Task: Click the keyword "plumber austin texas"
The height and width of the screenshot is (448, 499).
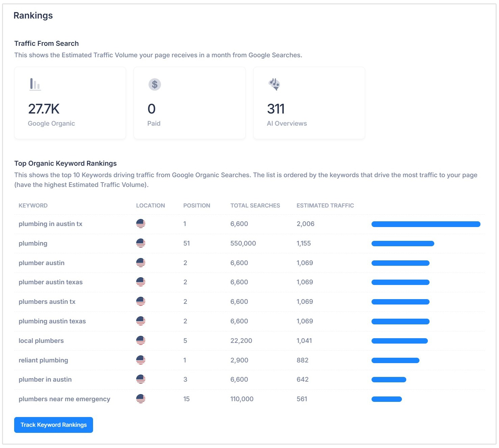Action: [51, 282]
